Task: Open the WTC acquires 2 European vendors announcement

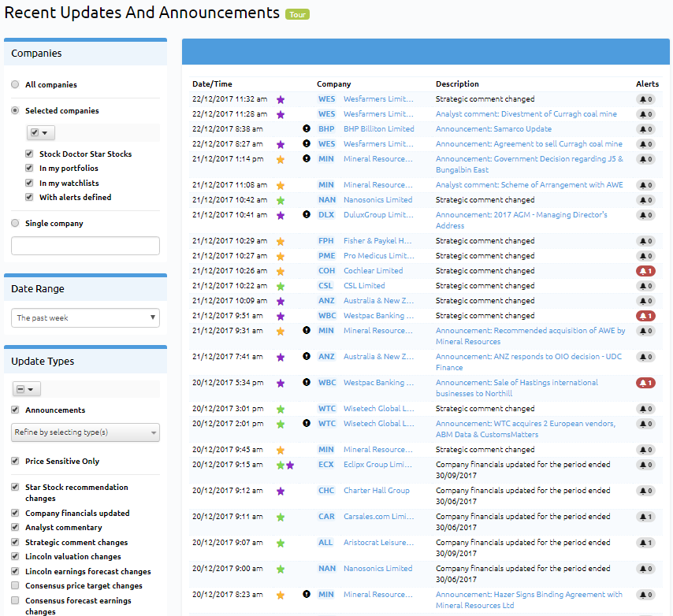Action: [x=526, y=429]
